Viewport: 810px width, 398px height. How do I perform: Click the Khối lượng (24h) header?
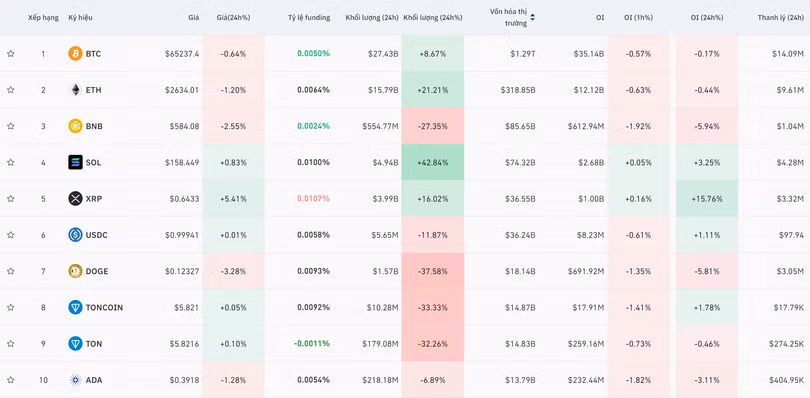pos(372,18)
